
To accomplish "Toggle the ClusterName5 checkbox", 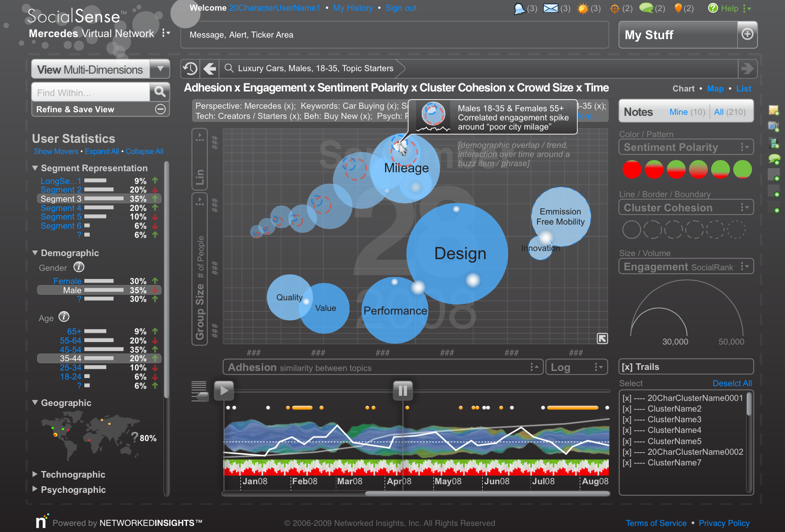I will point(627,442).
